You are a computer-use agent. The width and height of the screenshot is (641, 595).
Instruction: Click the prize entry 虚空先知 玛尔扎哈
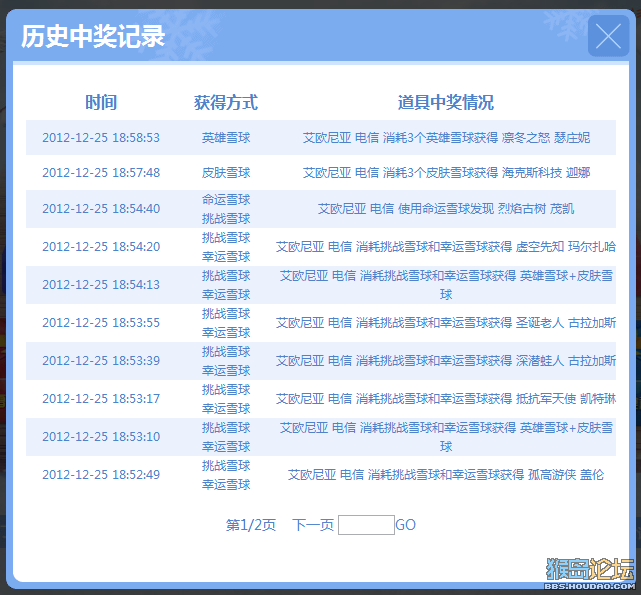coord(566,247)
